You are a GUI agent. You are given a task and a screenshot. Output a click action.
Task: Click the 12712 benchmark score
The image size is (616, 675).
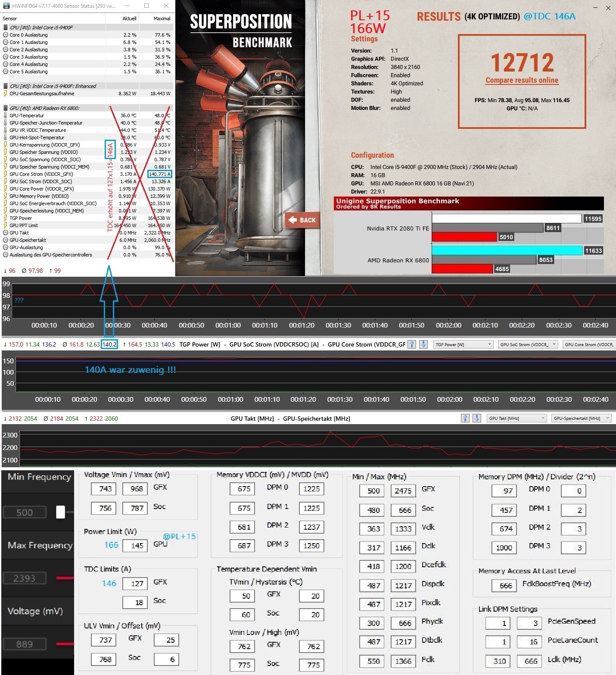pos(522,63)
